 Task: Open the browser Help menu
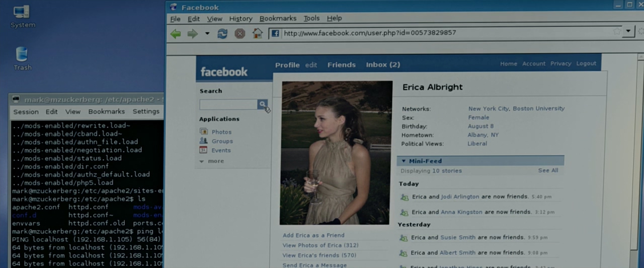[334, 18]
